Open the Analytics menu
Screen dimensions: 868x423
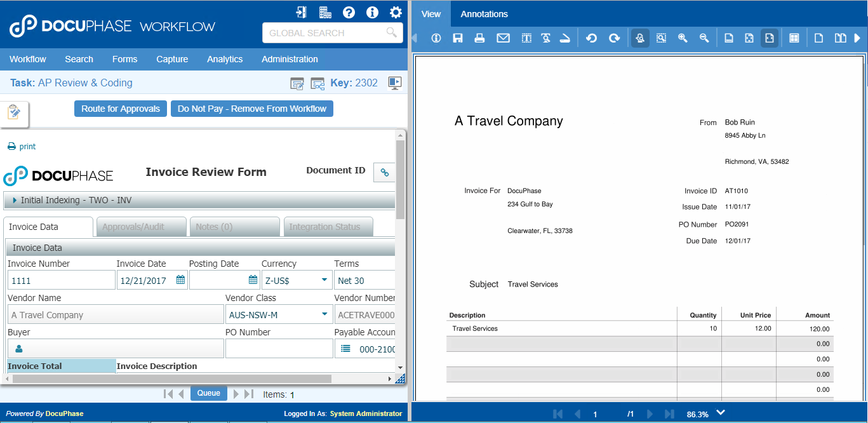coord(225,59)
